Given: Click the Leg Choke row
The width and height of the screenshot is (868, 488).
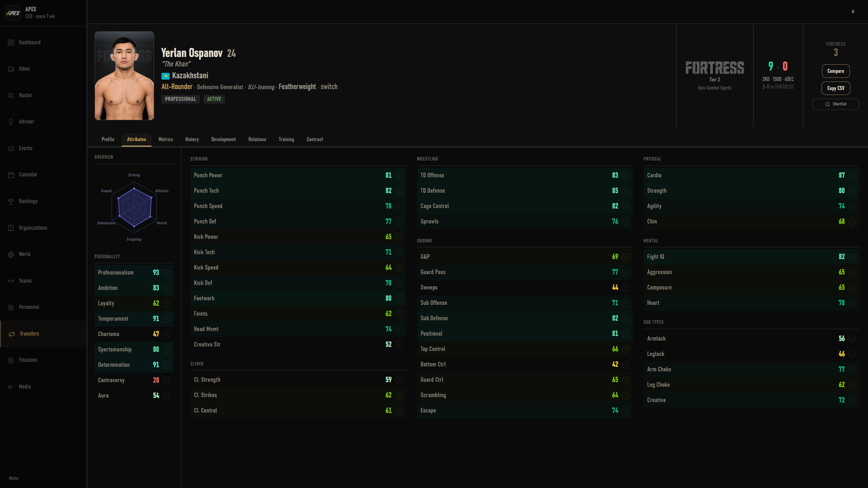Looking at the screenshot, I should pyautogui.click(x=751, y=384).
